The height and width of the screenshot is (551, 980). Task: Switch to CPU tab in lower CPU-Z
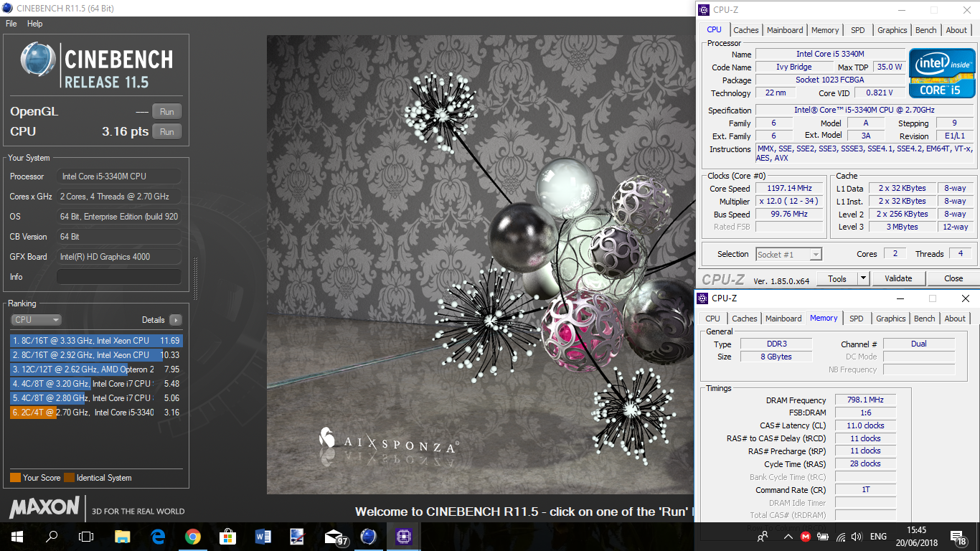pos(712,319)
